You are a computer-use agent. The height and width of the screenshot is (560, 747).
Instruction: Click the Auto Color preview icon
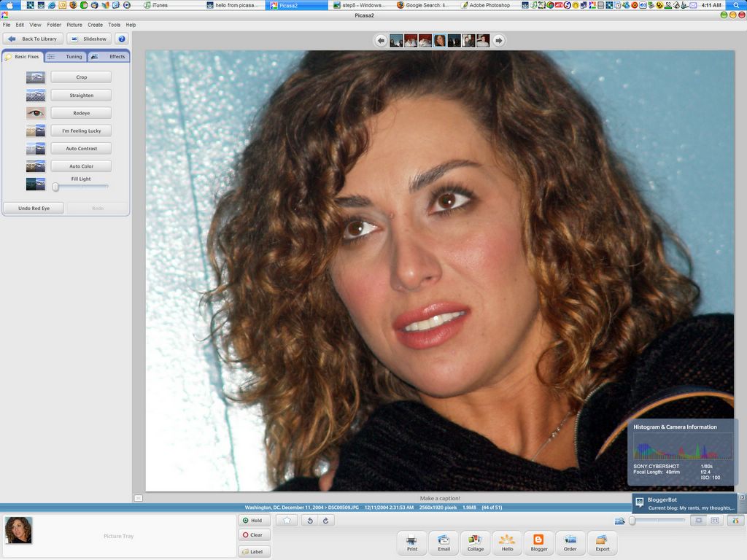(35, 166)
